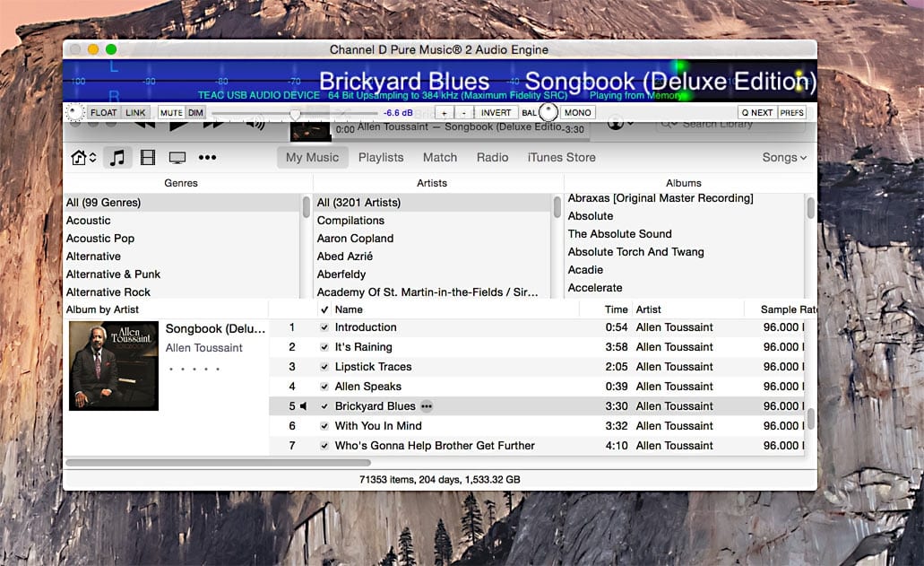The height and width of the screenshot is (566, 924).
Task: Open the Match tab
Action: (440, 157)
